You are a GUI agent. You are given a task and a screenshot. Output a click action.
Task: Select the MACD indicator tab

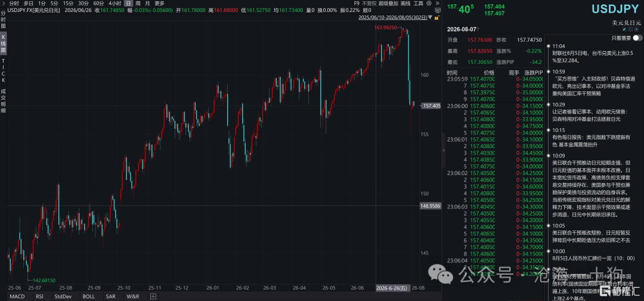tap(17, 296)
